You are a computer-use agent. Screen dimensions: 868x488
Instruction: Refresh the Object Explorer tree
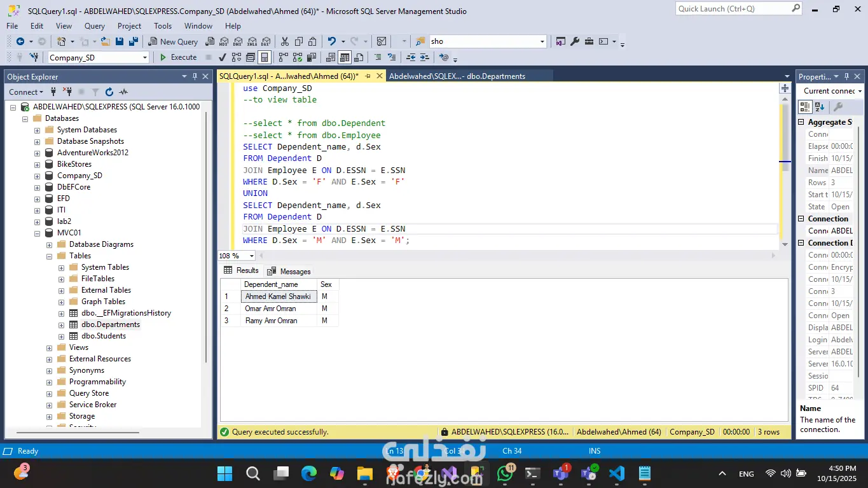click(x=109, y=92)
